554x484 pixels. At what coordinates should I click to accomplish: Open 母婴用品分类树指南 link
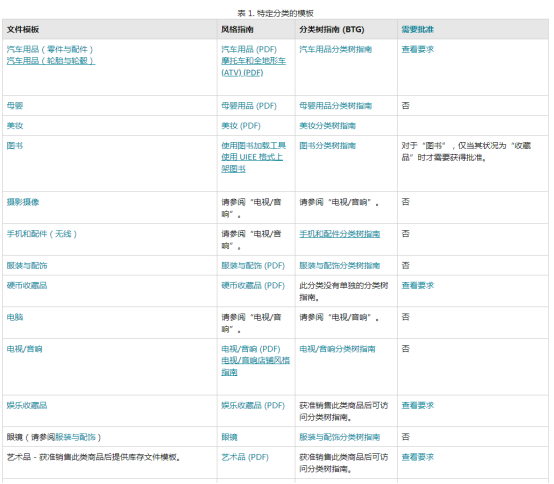click(x=335, y=106)
